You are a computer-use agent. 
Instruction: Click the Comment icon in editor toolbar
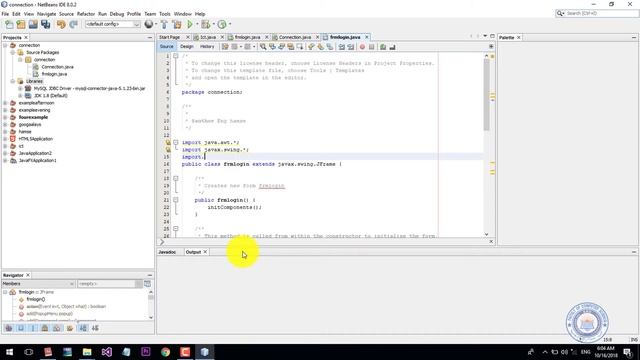pos(383,47)
